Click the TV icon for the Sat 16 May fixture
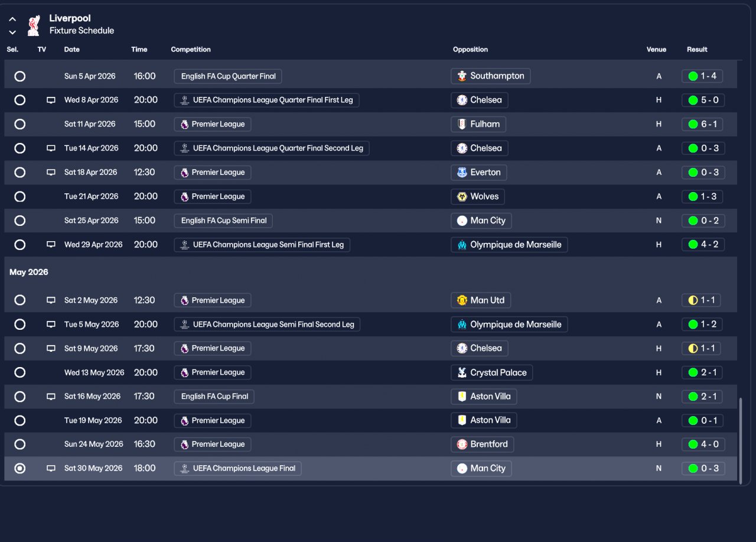This screenshot has width=756, height=542. tap(51, 397)
